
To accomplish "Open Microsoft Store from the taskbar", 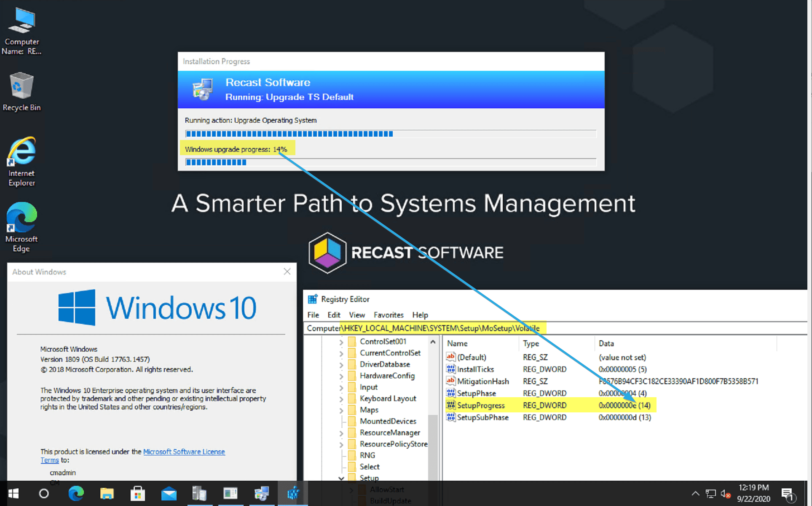I will coord(138,493).
